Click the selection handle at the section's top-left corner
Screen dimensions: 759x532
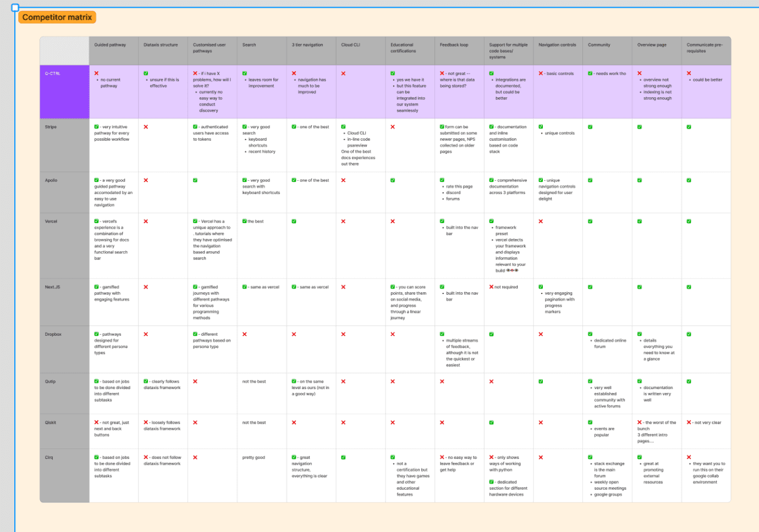[15, 8]
